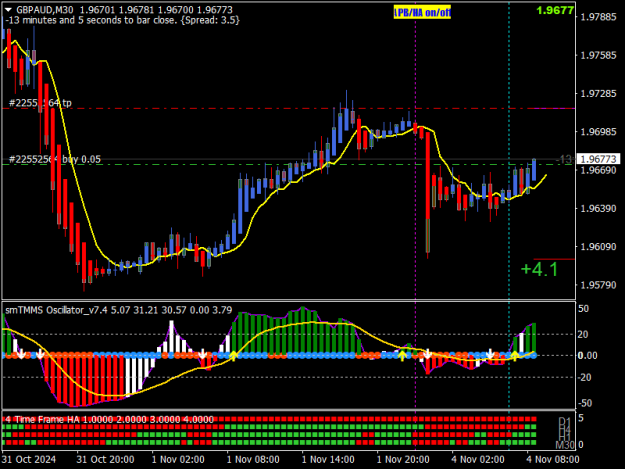Click the 4 Nov 08:00 time axis label
625x469 pixels.
point(553,459)
